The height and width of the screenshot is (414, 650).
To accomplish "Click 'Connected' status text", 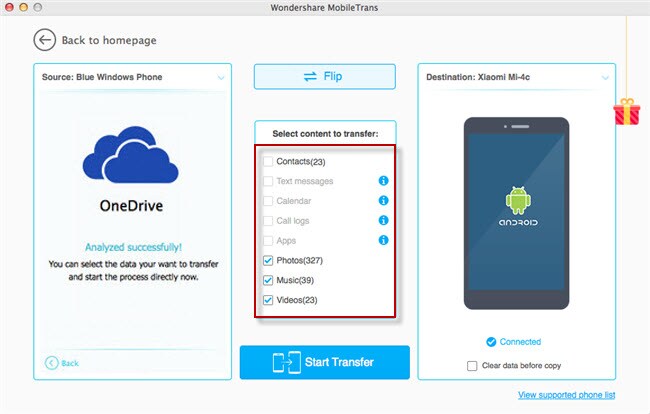I will tap(520, 342).
